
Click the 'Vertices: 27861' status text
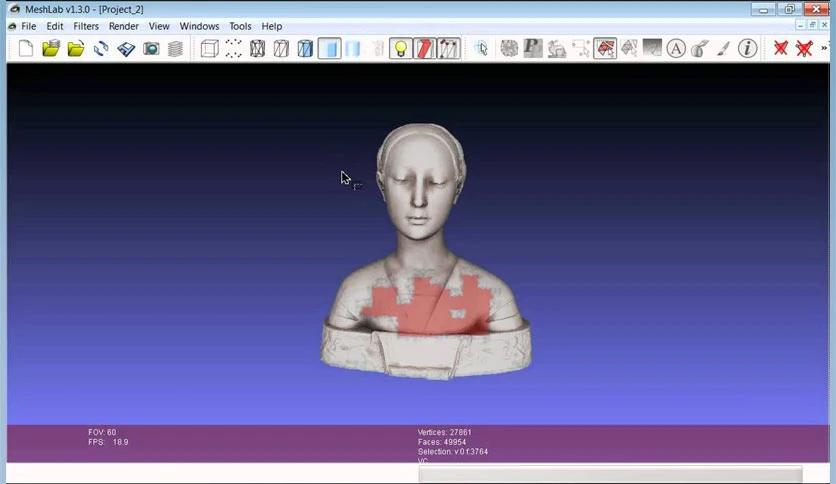[445, 432]
